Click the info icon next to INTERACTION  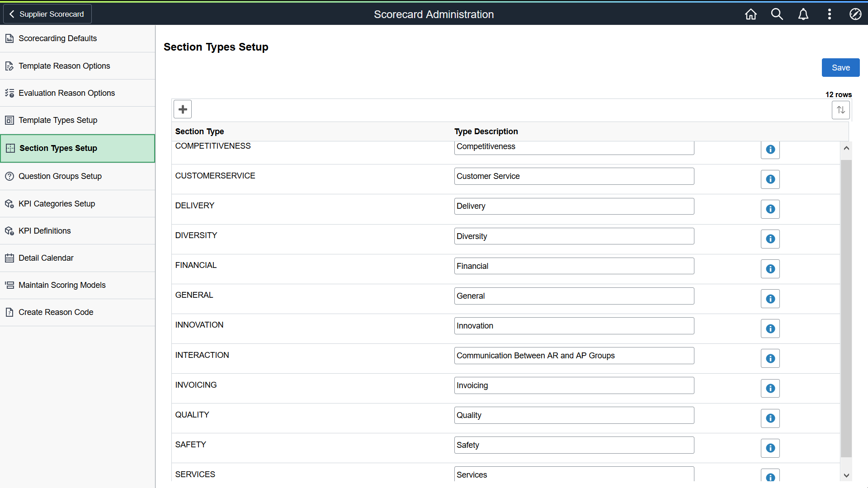(x=770, y=358)
